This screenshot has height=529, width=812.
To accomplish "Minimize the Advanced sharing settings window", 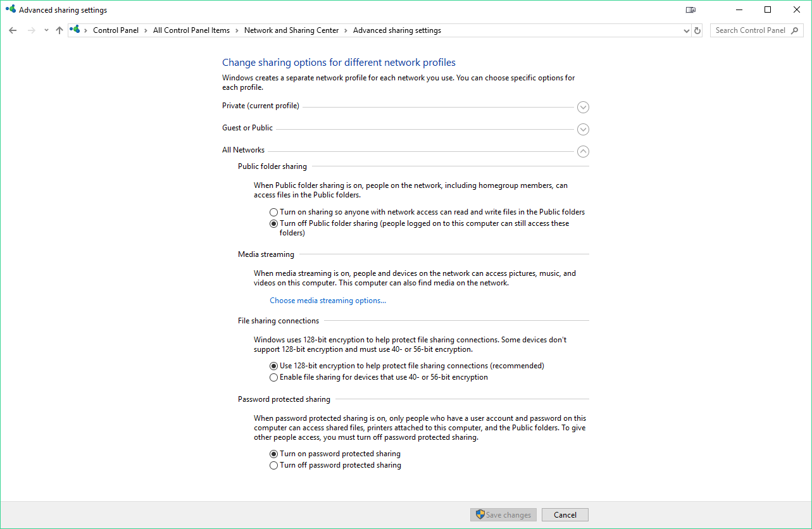I will [x=739, y=9].
